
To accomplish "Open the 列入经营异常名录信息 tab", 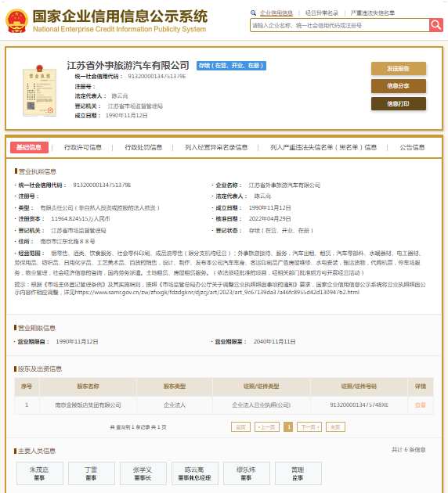I will [216, 147].
